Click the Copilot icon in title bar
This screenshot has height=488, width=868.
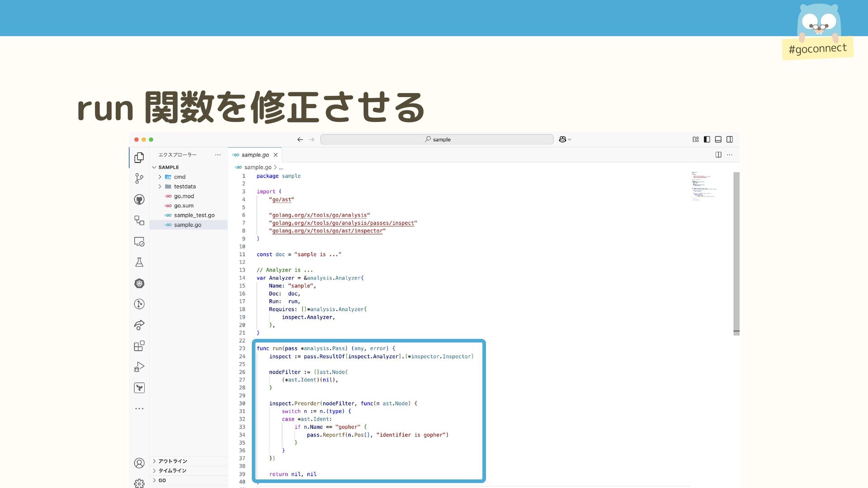point(562,140)
